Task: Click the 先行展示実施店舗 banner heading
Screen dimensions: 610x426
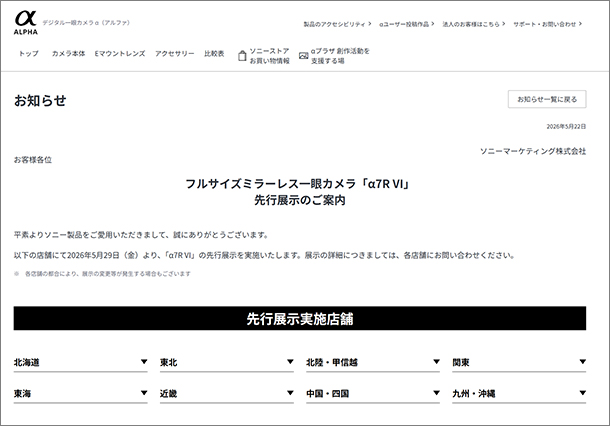Action: (x=300, y=319)
